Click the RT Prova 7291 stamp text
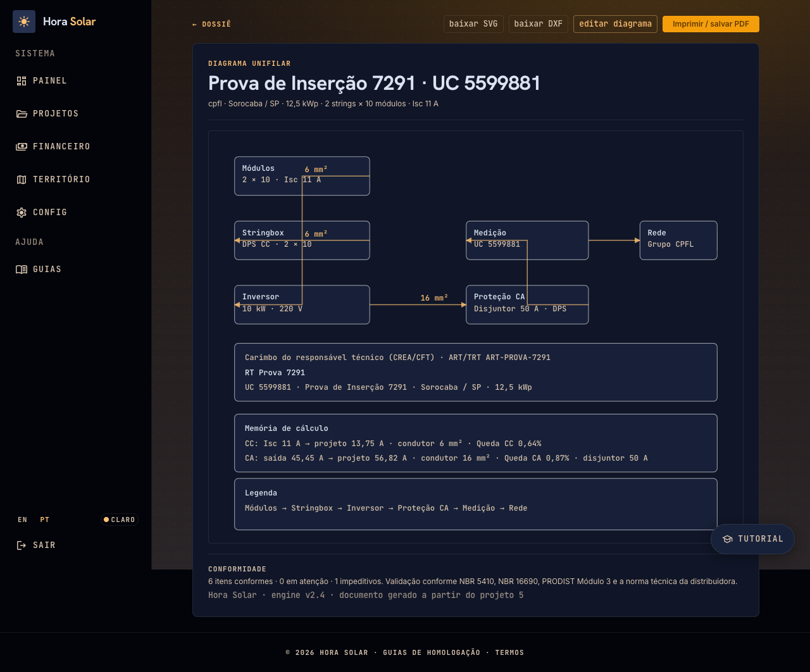This screenshot has height=672, width=810. (275, 373)
